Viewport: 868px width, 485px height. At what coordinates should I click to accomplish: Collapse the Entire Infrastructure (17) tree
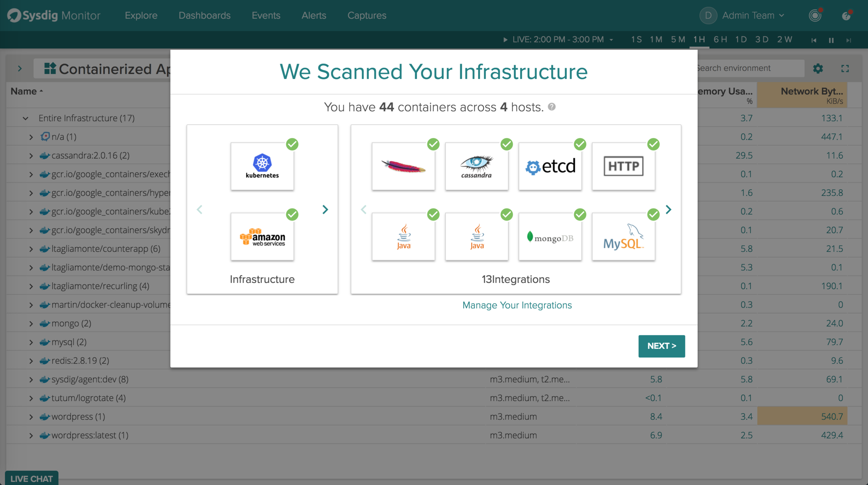tap(25, 118)
